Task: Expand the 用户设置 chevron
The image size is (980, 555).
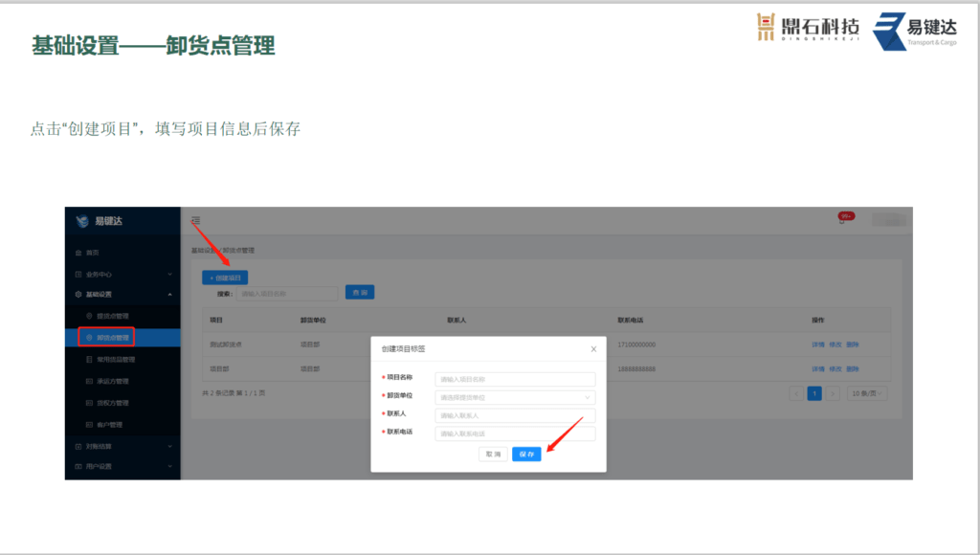Action: 169,466
